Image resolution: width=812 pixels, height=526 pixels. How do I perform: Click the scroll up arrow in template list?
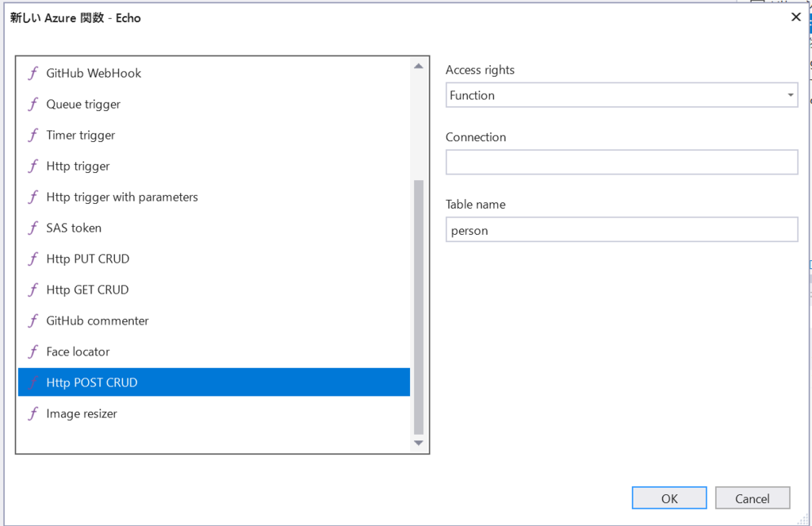[x=419, y=67]
